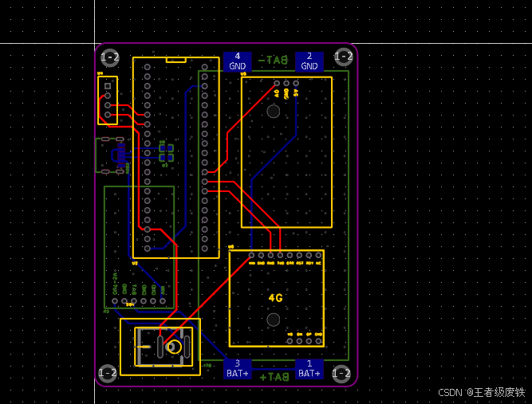Select the leftmost pad of the green module row
532x404 pixels.
tap(115, 300)
